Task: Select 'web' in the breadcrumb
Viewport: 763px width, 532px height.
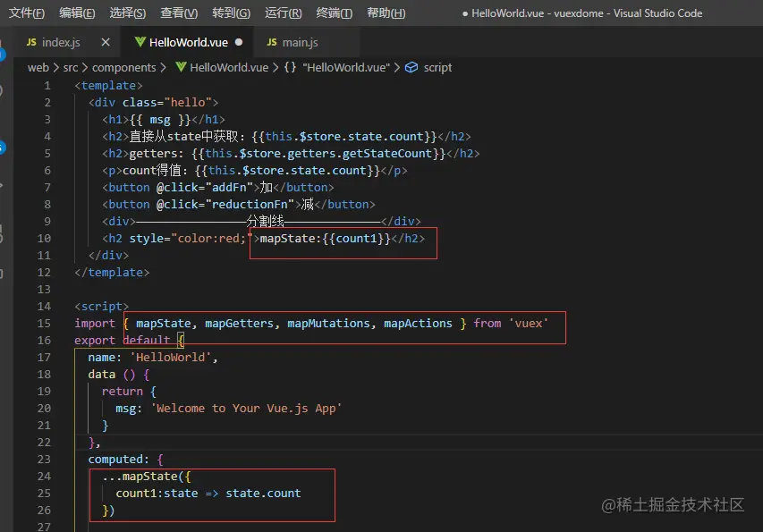Action: pos(38,68)
